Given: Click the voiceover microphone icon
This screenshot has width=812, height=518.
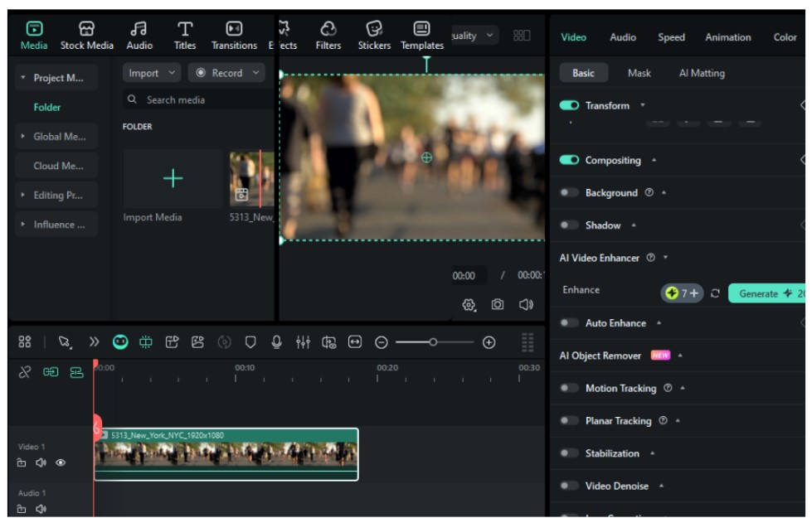Looking at the screenshot, I should 277,342.
